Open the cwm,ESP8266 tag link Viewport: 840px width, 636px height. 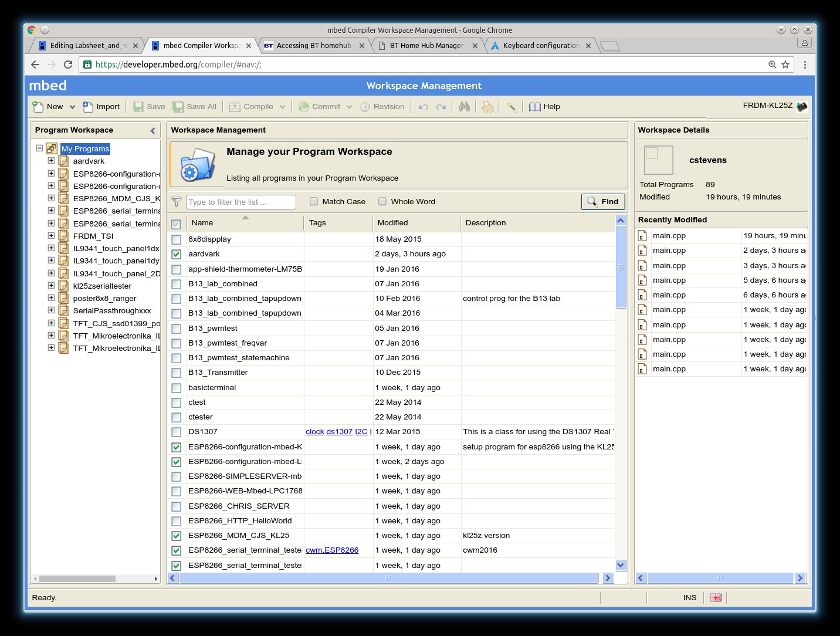(x=332, y=550)
